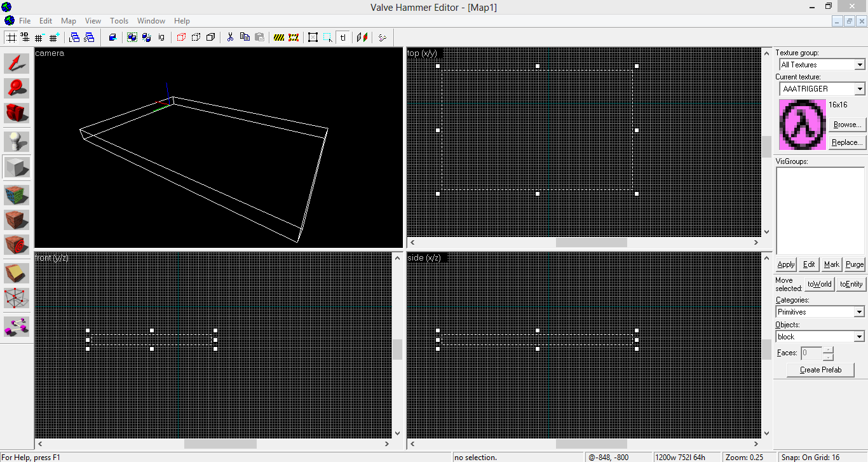Click the toEntity button
Image resolution: width=868 pixels, height=462 pixels.
(x=851, y=284)
